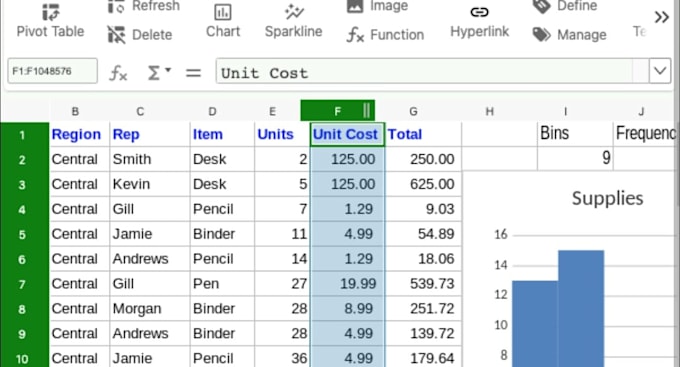The width and height of the screenshot is (680, 367).
Task: Select the Unit Cost cell 8.99
Action: pyautogui.click(x=347, y=308)
